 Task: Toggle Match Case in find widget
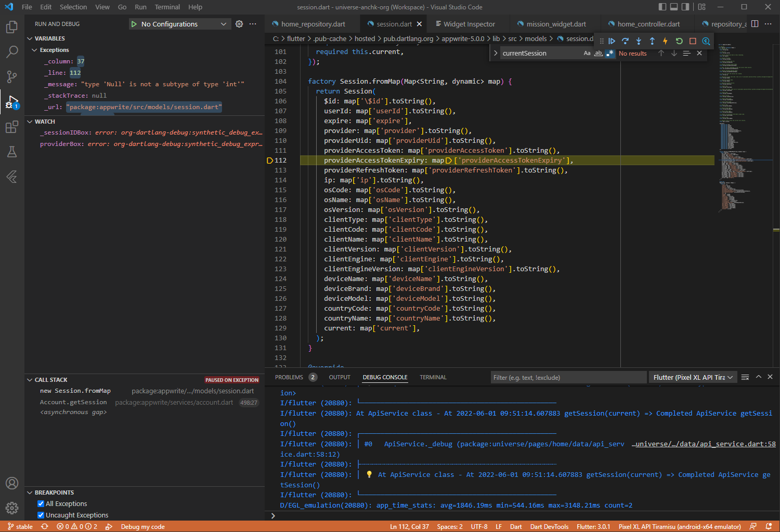pos(587,53)
